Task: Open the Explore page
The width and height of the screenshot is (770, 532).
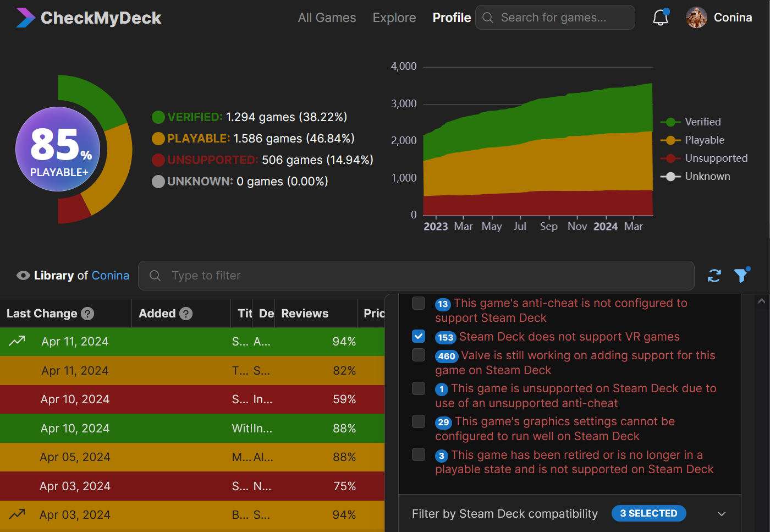Action: (x=394, y=18)
